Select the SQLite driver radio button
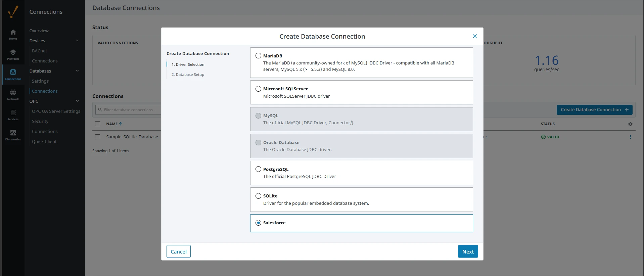This screenshot has width=644, height=276. tap(258, 196)
